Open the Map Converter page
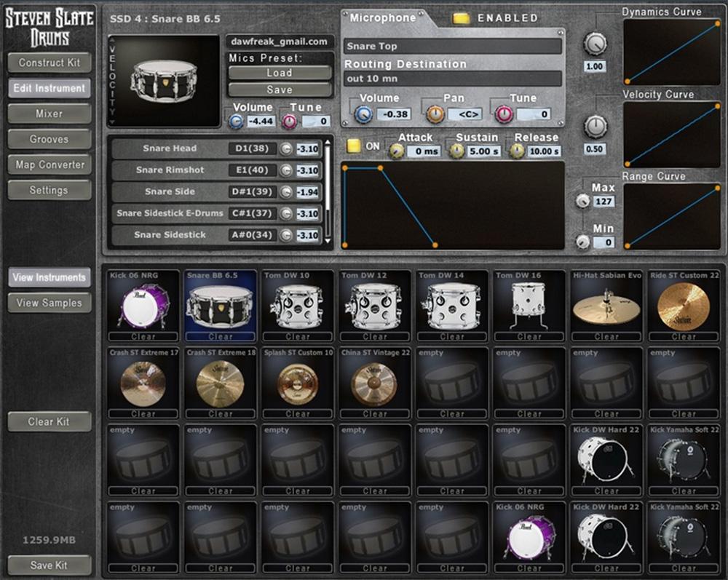 [x=50, y=164]
